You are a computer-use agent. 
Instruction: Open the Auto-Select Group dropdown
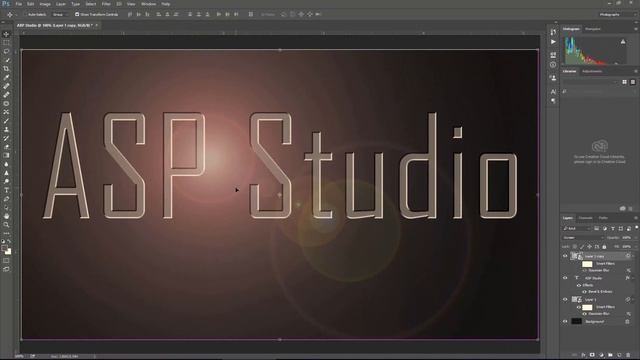point(60,14)
